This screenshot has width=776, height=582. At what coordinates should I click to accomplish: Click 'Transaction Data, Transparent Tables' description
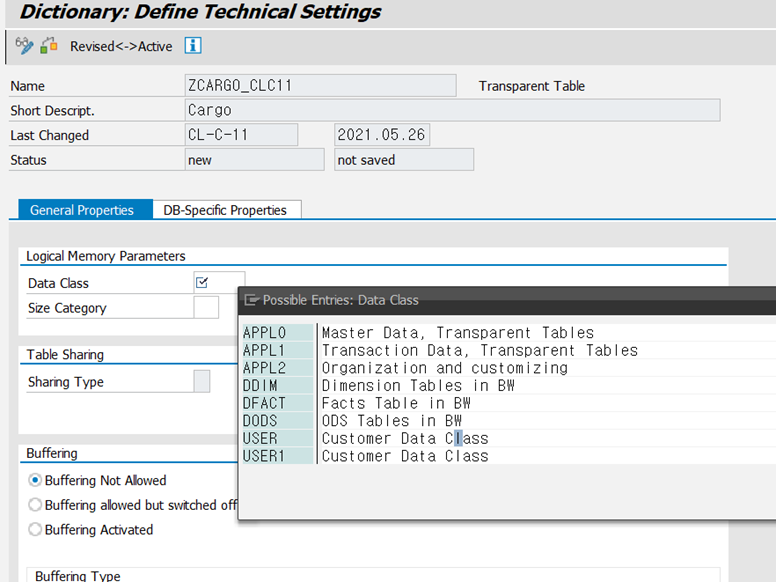(x=480, y=350)
